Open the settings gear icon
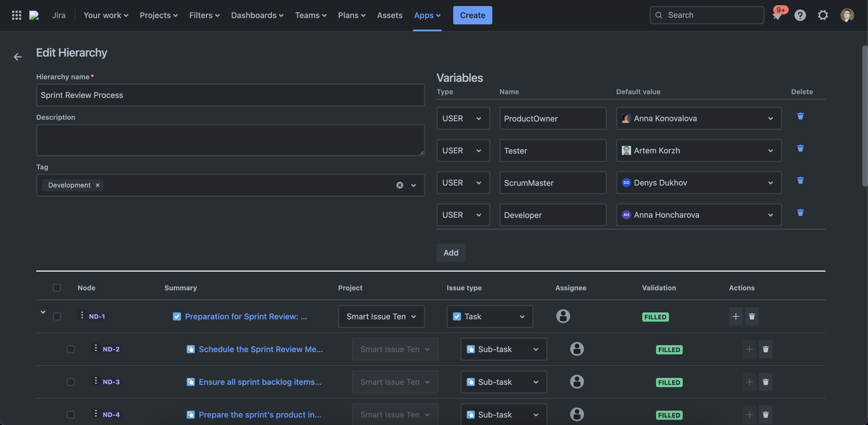The width and height of the screenshot is (868, 425). [x=823, y=15]
